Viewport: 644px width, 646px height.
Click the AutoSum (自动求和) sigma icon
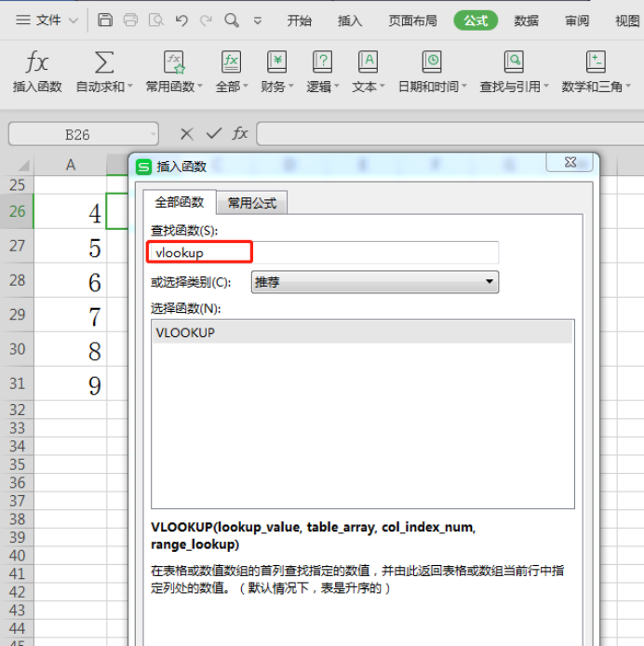104,63
